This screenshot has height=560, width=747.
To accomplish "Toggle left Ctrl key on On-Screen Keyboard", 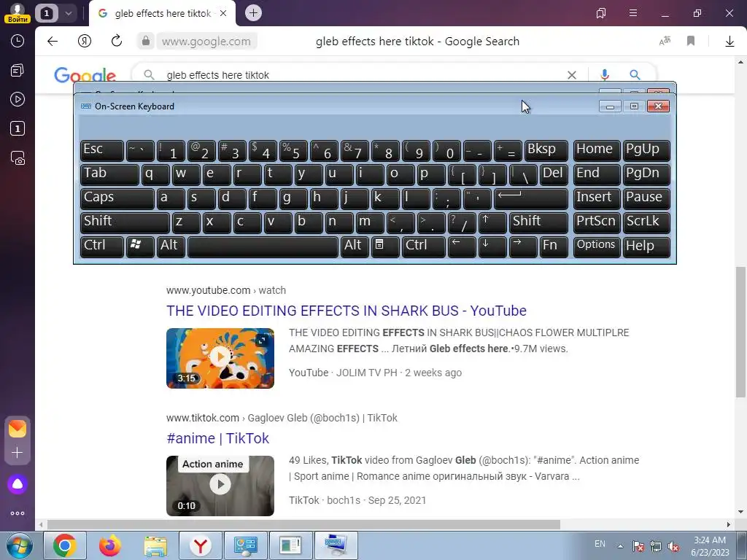I will coord(102,246).
